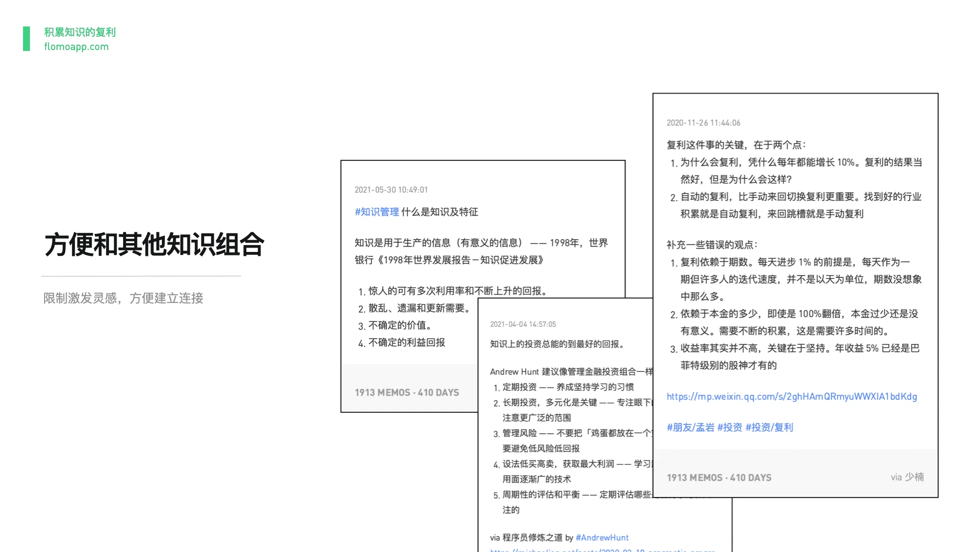Click the via 少楠 attribution text

click(907, 477)
